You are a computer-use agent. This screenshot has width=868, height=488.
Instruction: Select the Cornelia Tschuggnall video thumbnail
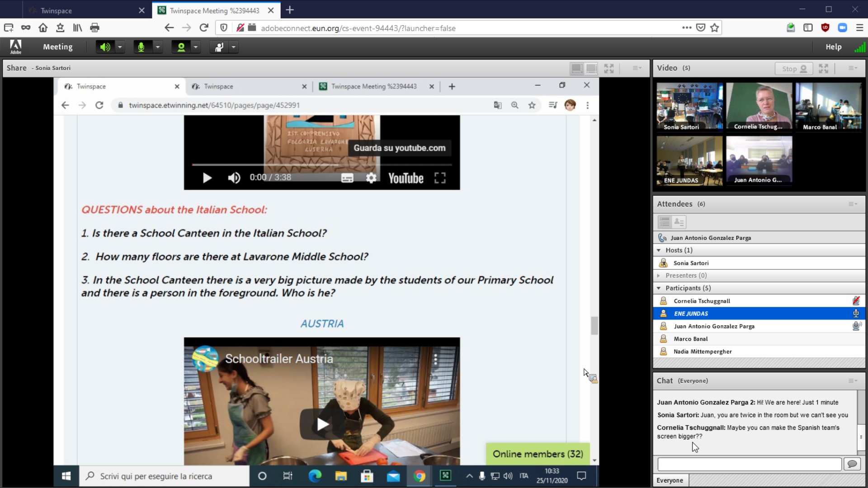pos(759,107)
